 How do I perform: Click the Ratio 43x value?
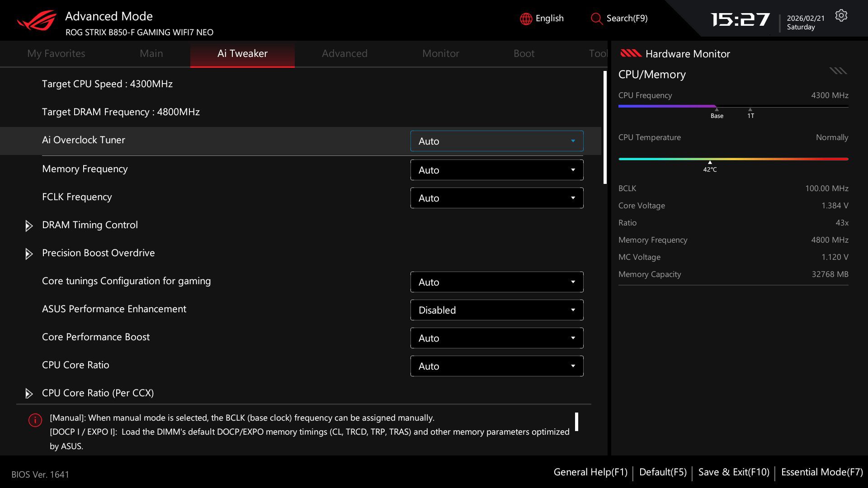click(x=842, y=223)
